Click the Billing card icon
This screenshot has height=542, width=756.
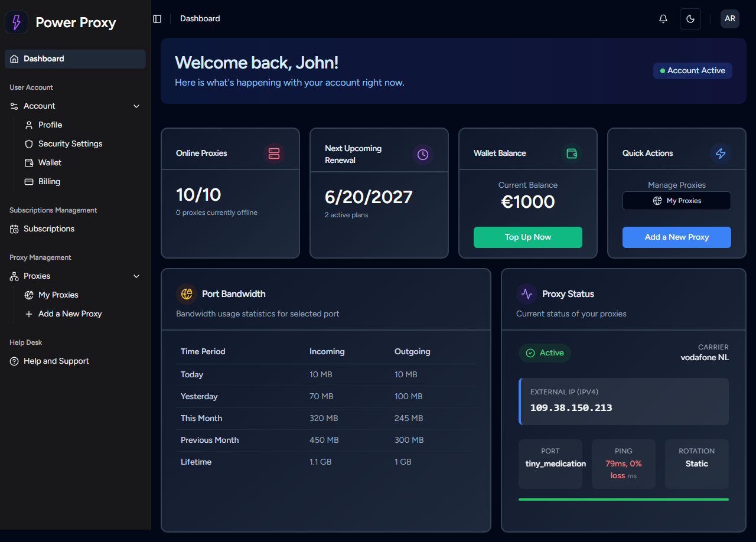(29, 182)
